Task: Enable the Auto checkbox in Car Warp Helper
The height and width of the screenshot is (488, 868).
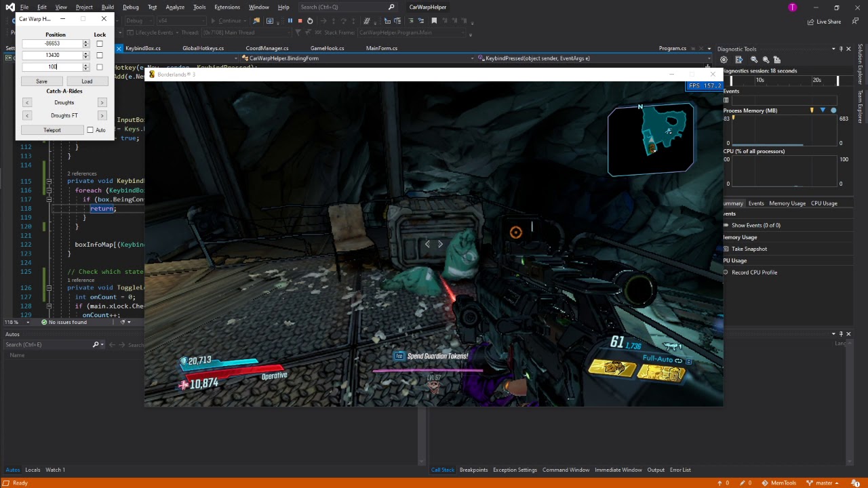Action: (x=90, y=130)
